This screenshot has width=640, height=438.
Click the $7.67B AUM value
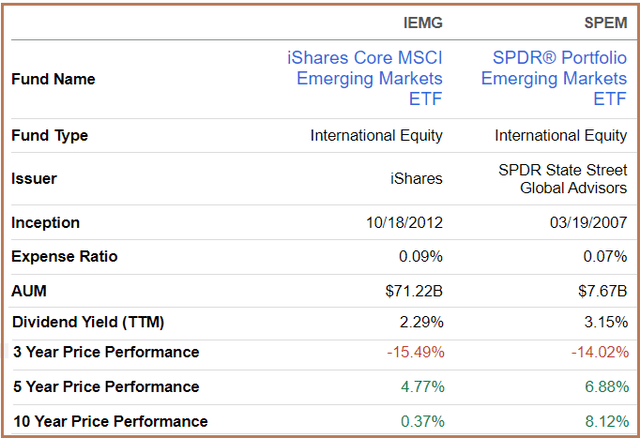point(600,291)
